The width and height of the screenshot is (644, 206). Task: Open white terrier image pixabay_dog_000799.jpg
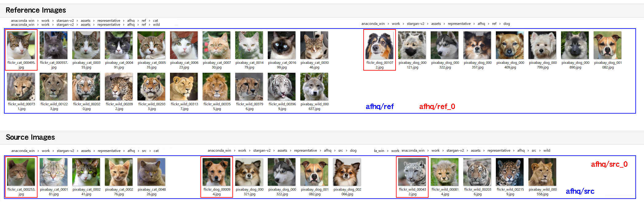(542, 45)
